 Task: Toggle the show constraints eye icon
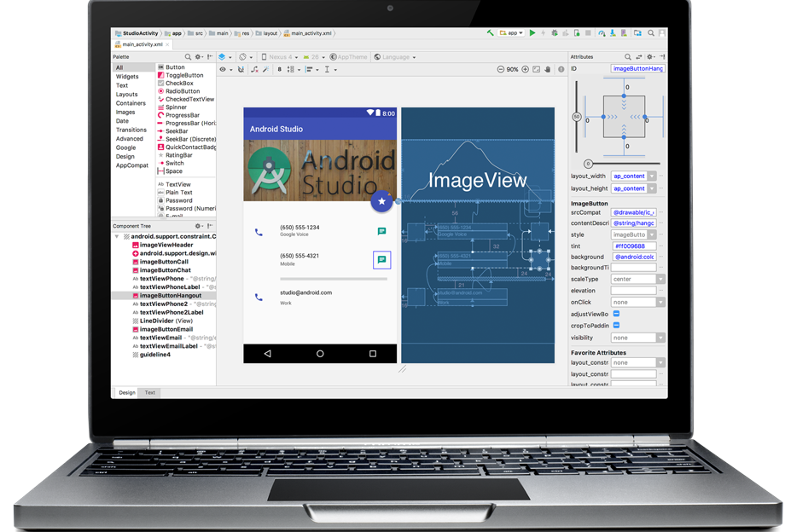224,69
